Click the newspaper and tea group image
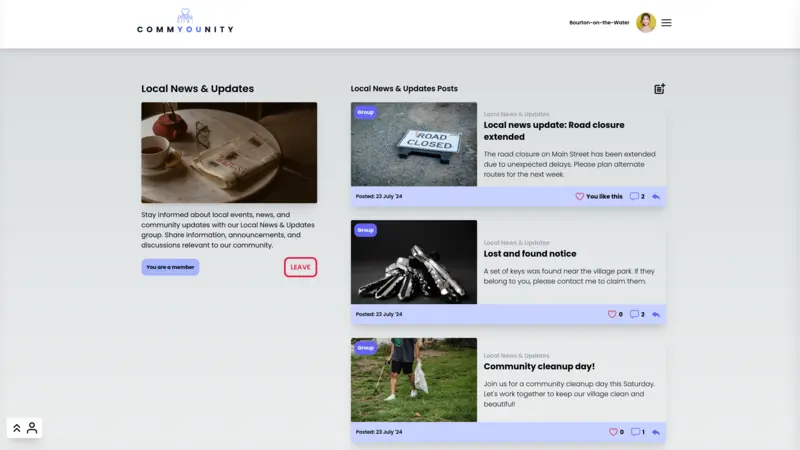Viewport: 800px width, 450px height. pyautogui.click(x=229, y=153)
